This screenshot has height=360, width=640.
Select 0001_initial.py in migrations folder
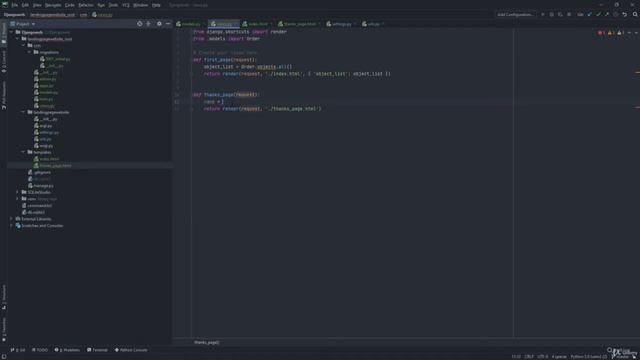click(x=58, y=59)
